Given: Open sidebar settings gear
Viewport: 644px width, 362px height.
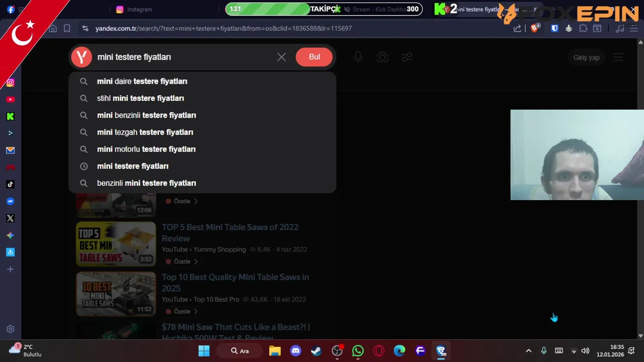Looking at the screenshot, I should tap(10, 329).
